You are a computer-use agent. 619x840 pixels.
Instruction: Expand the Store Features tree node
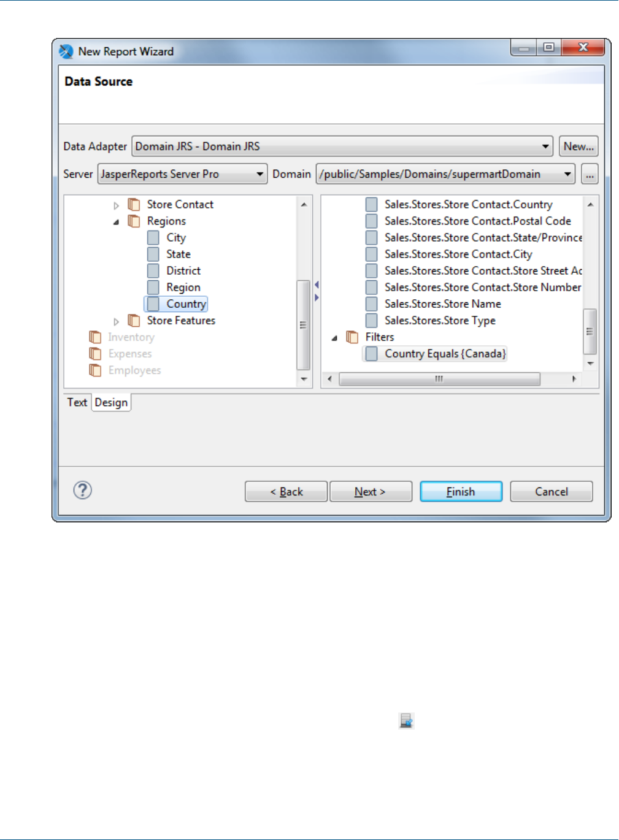click(116, 321)
